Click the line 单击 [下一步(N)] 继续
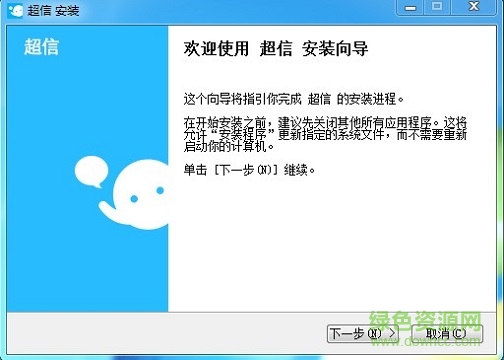The image size is (504, 360). tap(249, 170)
